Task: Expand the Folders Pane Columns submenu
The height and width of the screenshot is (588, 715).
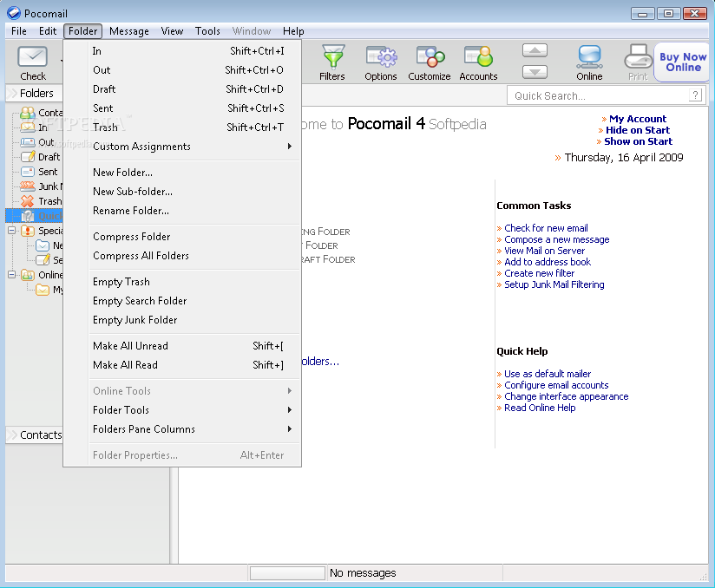Action: tap(194, 429)
